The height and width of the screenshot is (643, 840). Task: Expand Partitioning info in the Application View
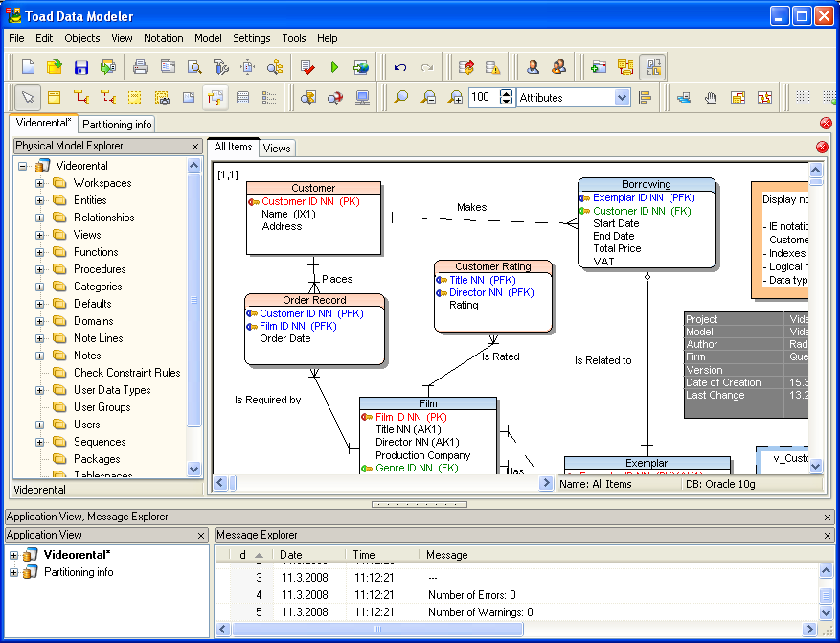pos(14,572)
